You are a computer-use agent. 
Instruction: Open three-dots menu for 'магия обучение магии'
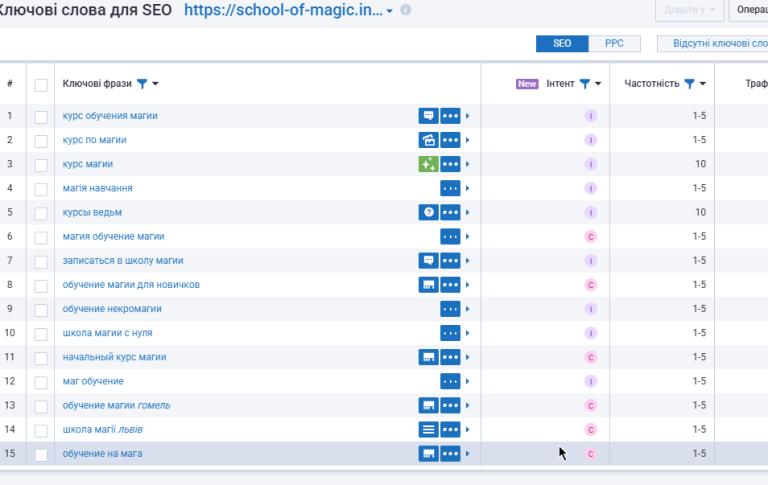(x=450, y=237)
